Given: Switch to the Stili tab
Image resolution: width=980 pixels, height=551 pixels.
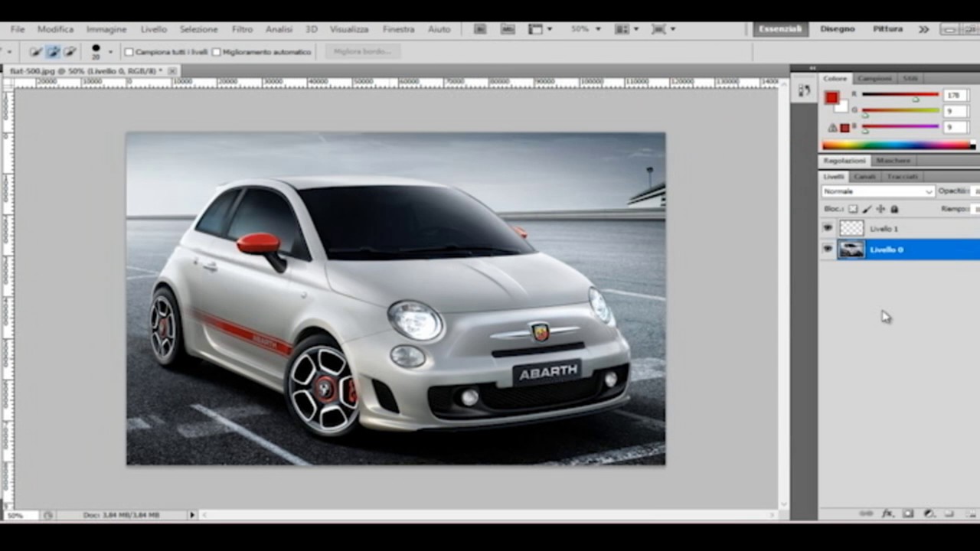Looking at the screenshot, I should pos(910,78).
